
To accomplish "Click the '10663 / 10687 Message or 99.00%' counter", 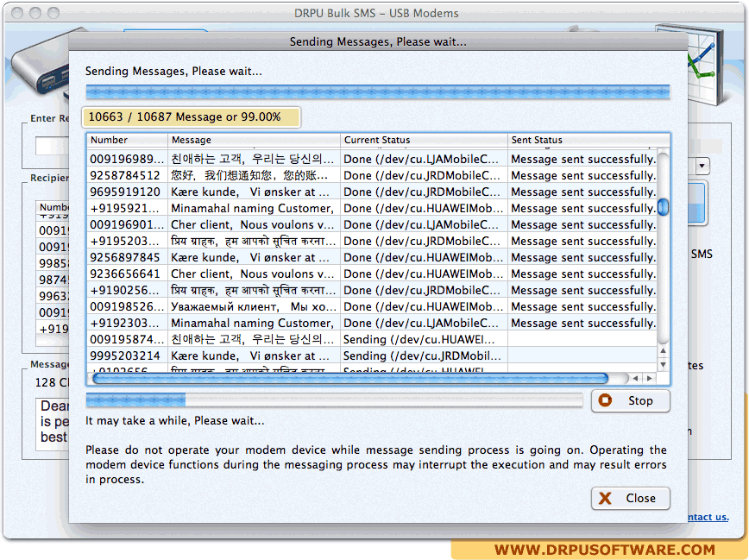I will 191,117.
